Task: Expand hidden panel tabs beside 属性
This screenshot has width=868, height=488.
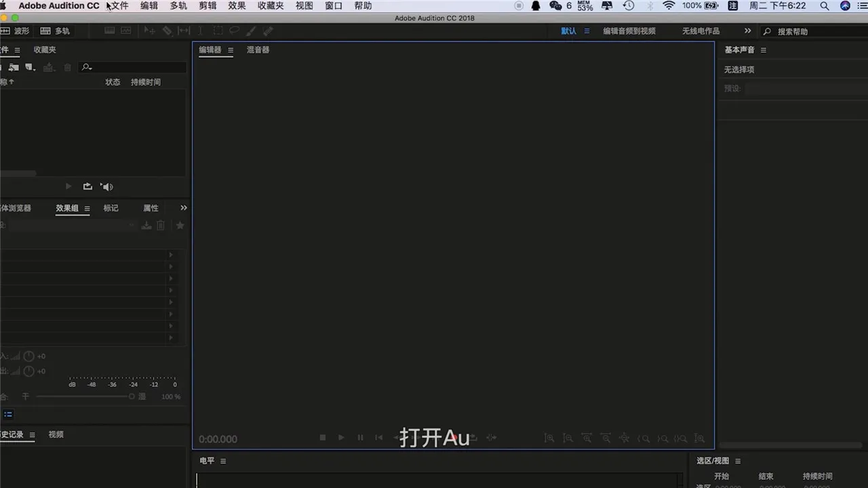Action: 183,208
